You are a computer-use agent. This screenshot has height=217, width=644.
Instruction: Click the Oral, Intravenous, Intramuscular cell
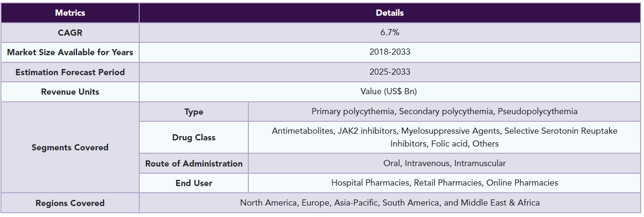click(444, 163)
